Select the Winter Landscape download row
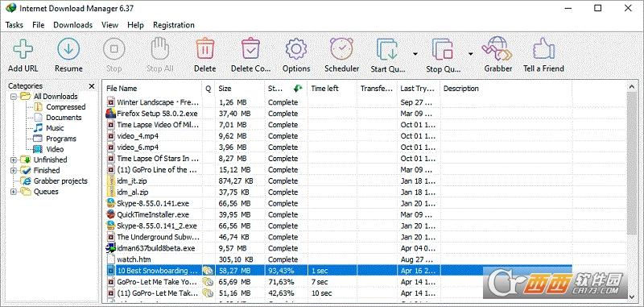Viewport: 644px width, 307px height. click(336, 102)
